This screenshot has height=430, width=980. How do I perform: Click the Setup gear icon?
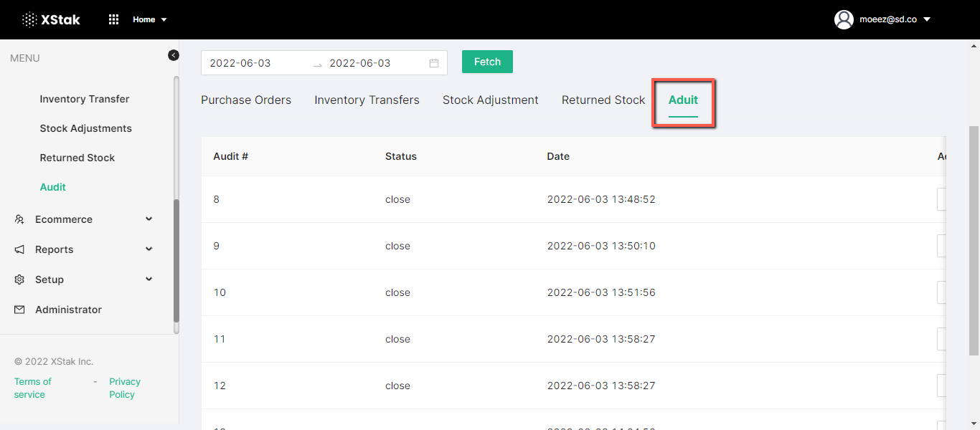pyautogui.click(x=19, y=279)
